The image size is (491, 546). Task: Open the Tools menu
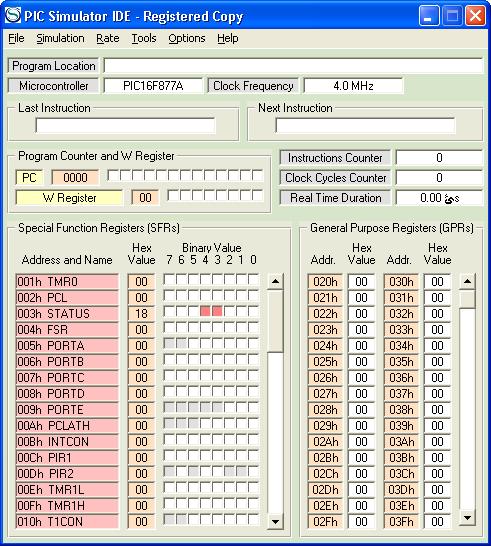144,38
